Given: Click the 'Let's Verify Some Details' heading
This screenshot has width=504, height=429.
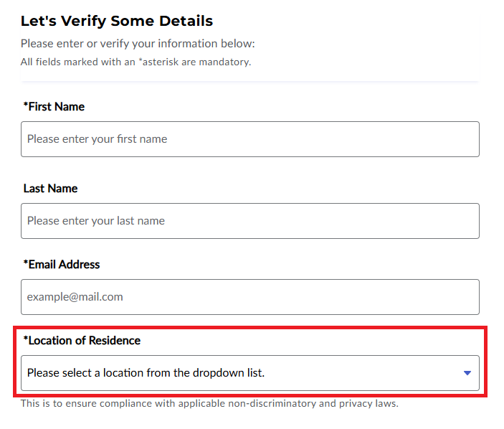Looking at the screenshot, I should pos(116,21).
